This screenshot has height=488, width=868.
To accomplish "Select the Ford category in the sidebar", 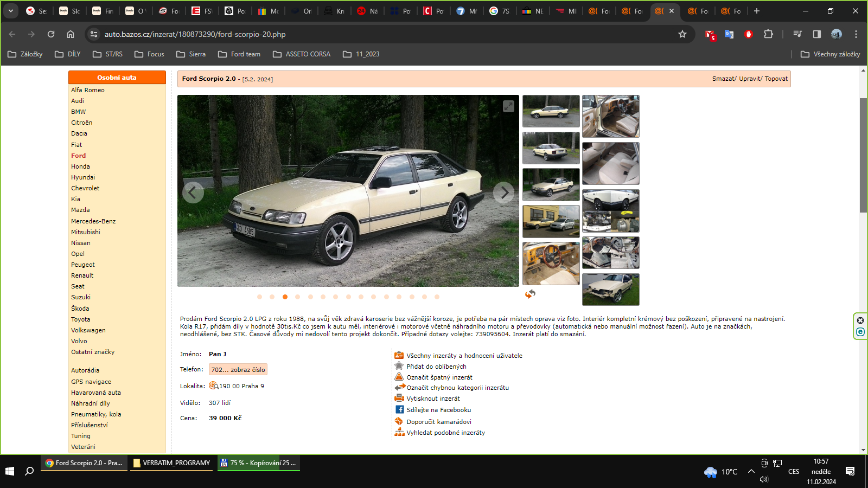I will (x=79, y=156).
